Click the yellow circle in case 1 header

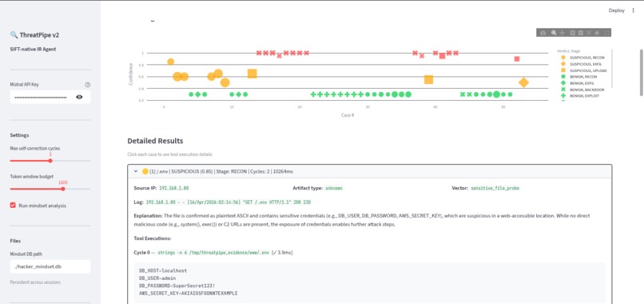tap(145, 171)
